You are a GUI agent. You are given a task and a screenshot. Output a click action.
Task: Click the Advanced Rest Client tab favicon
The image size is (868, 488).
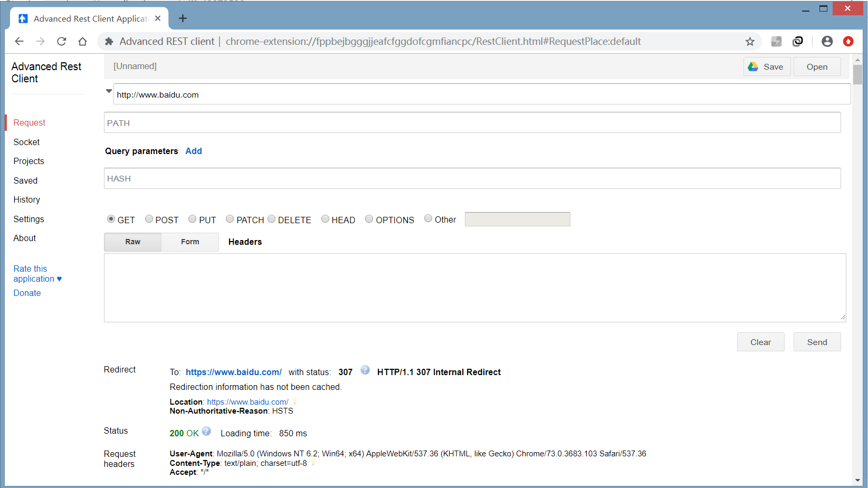click(23, 18)
